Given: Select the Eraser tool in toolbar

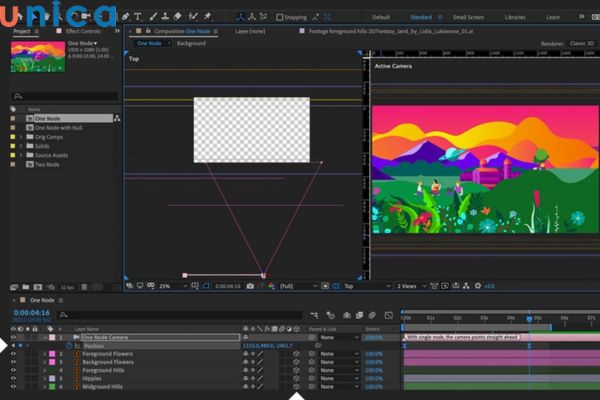Looking at the screenshot, I should [178, 17].
